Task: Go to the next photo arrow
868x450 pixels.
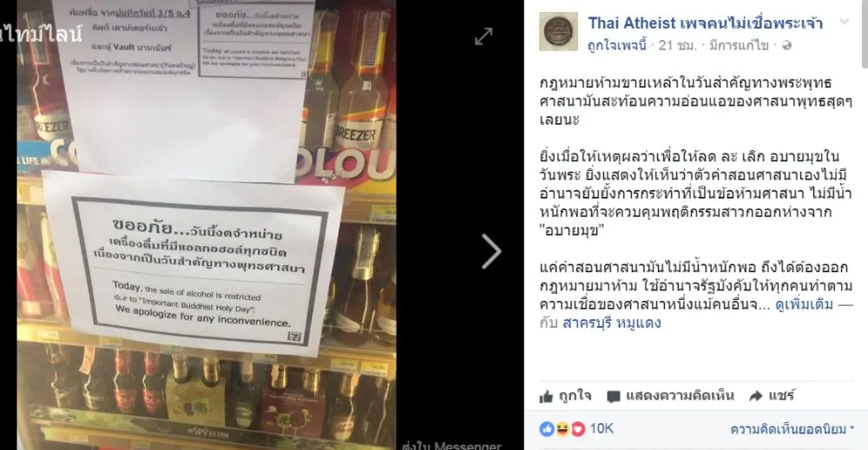Action: click(491, 251)
